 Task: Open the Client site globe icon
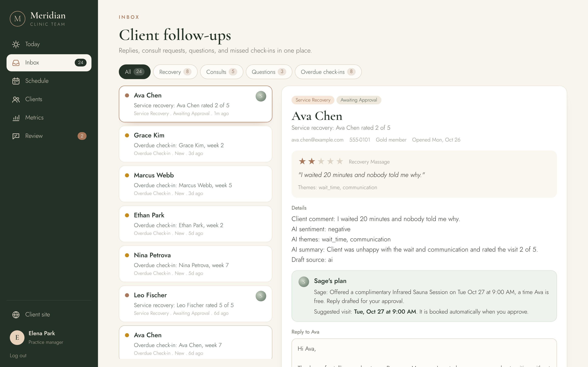pyautogui.click(x=16, y=315)
